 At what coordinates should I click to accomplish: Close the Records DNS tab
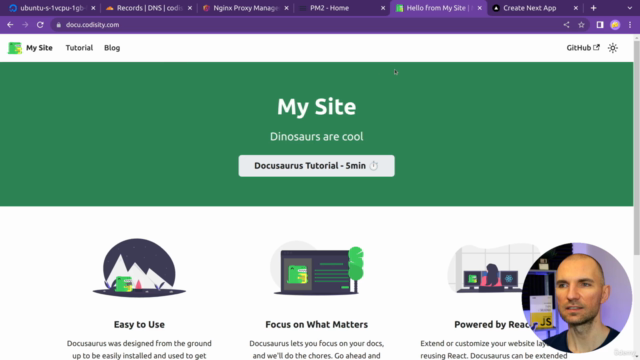click(x=190, y=8)
